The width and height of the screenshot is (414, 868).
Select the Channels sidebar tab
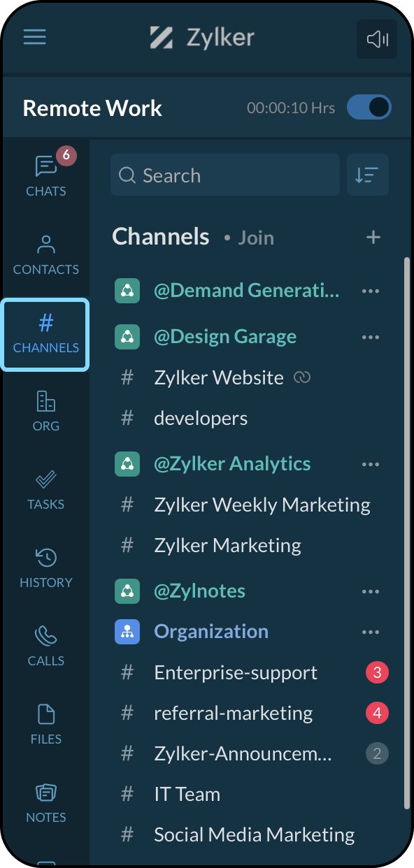(46, 334)
